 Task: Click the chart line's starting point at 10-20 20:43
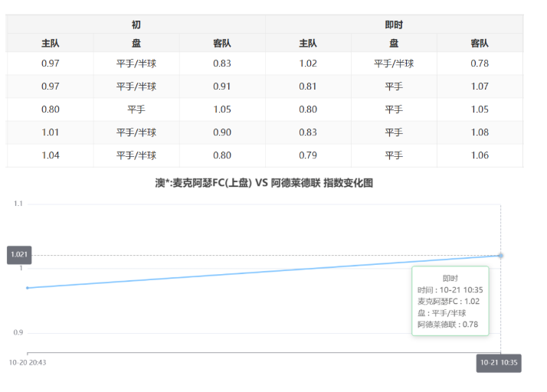point(28,288)
